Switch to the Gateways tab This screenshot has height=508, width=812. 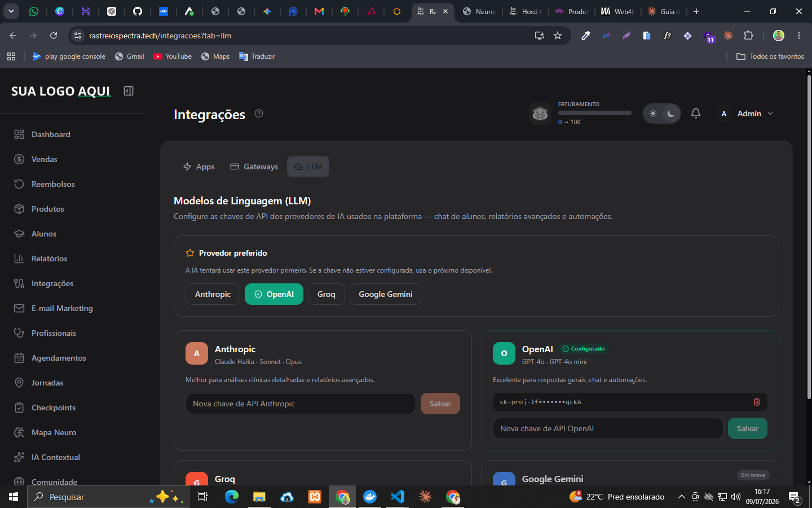point(254,167)
